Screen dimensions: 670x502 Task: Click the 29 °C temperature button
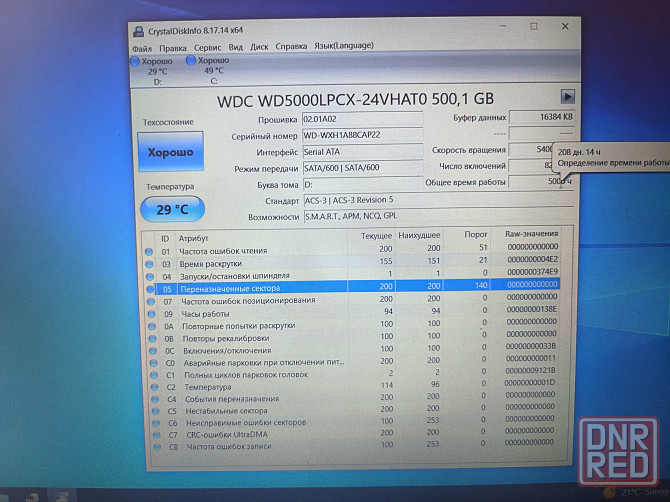172,209
